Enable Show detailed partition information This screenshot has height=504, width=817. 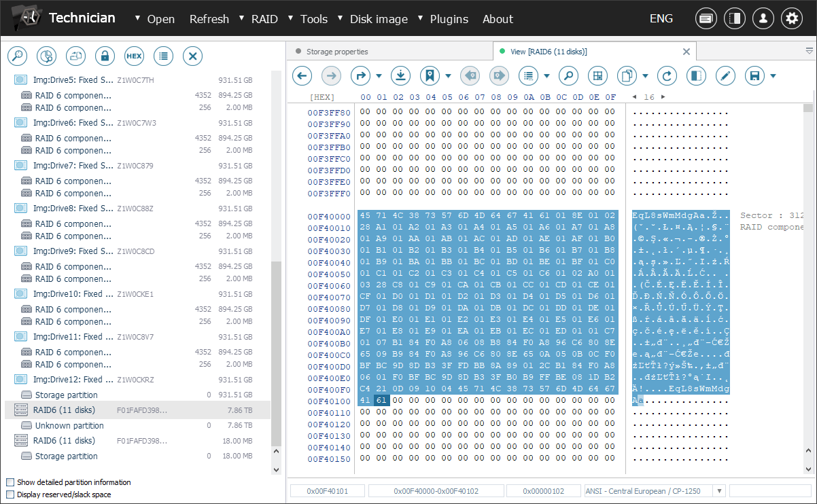10,482
